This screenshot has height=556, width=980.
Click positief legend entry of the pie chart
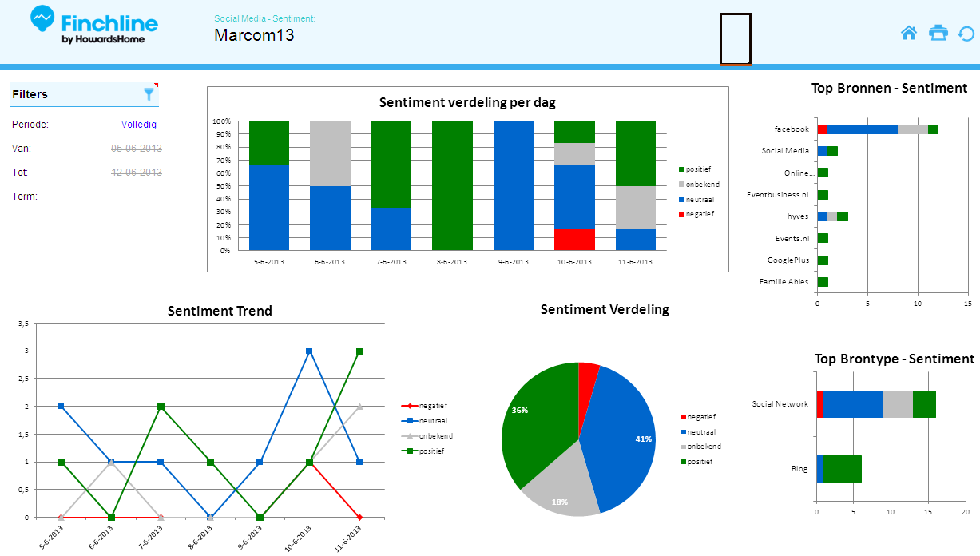[x=697, y=462]
